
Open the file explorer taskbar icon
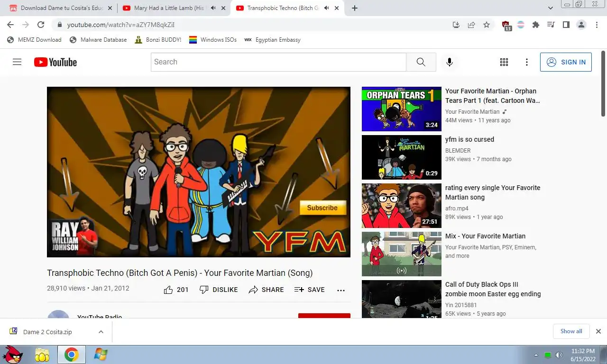pyautogui.click(x=42, y=355)
